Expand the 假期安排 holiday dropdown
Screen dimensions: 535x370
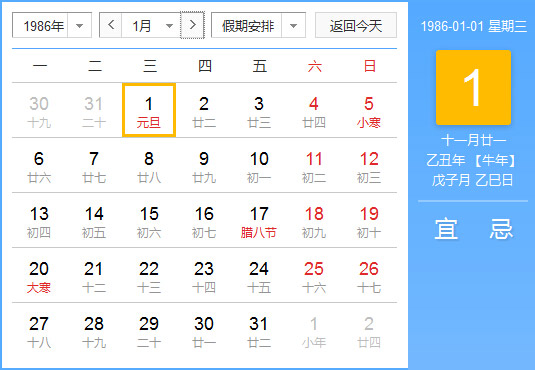[x=258, y=25]
